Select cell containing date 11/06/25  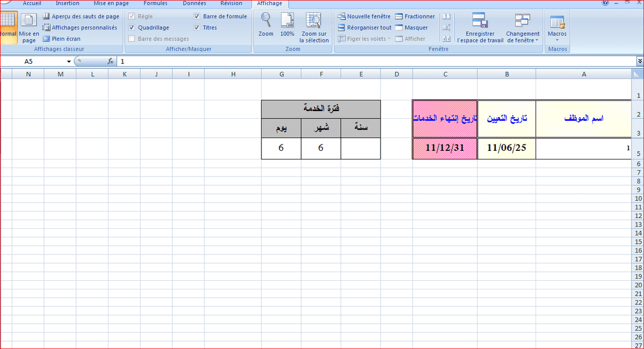click(x=507, y=148)
